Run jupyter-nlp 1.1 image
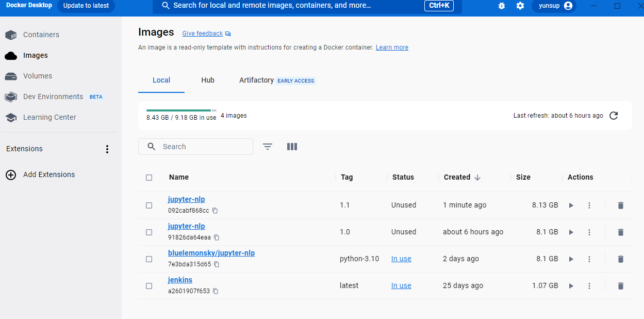This screenshot has width=644, height=319. [x=571, y=205]
